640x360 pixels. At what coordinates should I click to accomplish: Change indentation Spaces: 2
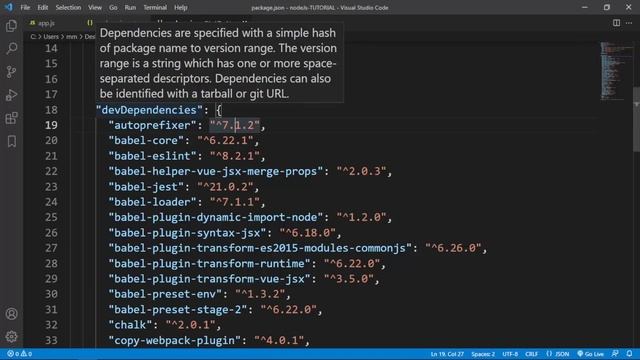point(483,354)
